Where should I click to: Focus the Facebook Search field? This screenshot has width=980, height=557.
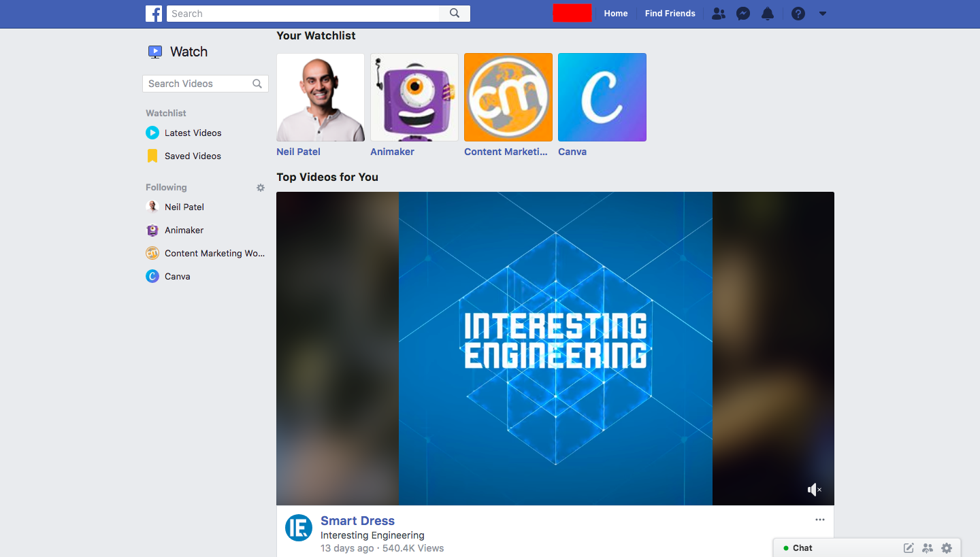click(303, 14)
